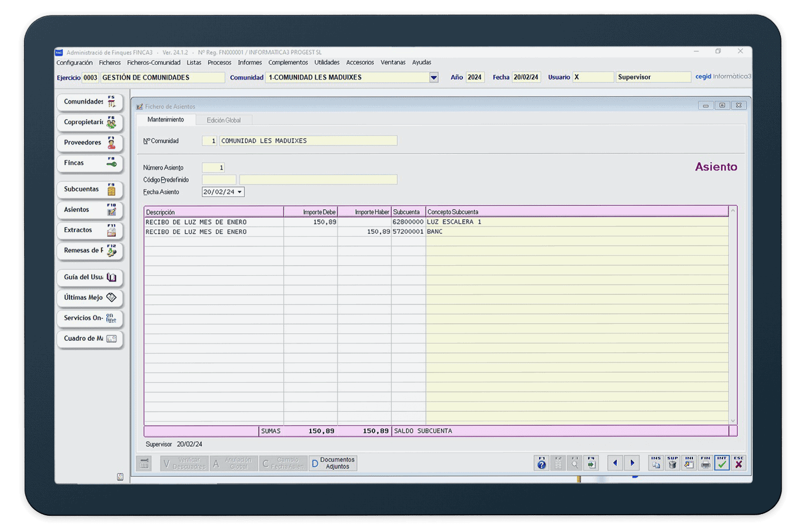806x532 pixels.
Task: Open Proveedores from the sidebar
Action: 89,143
